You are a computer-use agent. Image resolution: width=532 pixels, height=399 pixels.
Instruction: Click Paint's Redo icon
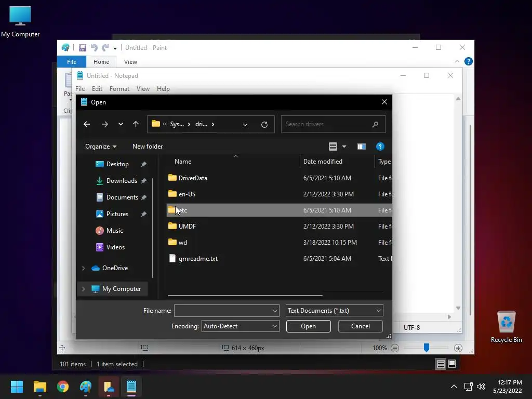[105, 48]
